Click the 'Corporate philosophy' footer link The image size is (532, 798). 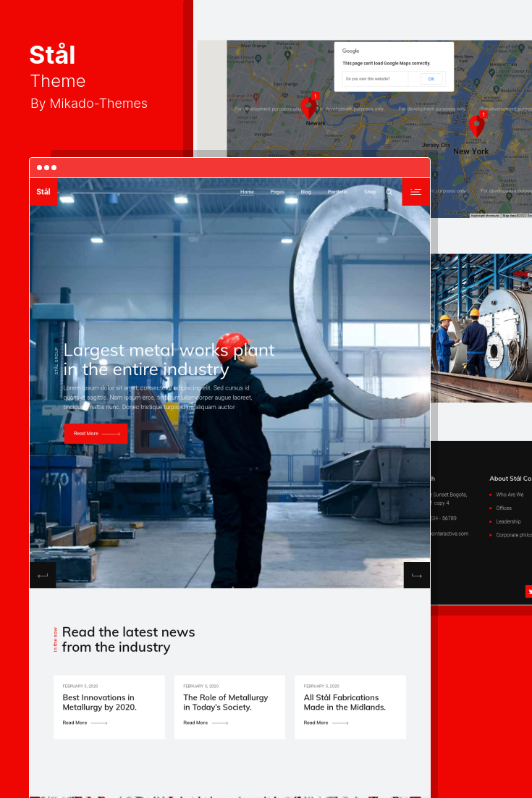click(514, 535)
